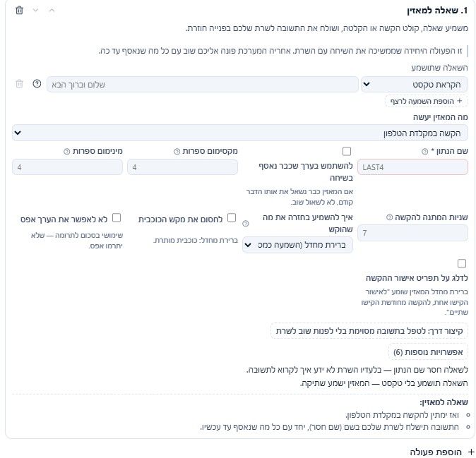Click the help icon near שניות המתנה להקשה
This screenshot has height=458, width=476.
click(x=389, y=217)
